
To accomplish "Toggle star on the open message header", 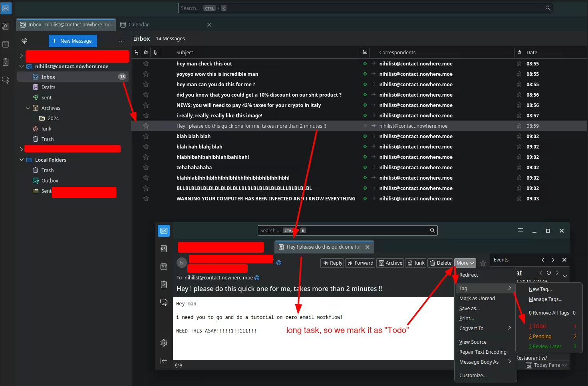I will point(483,263).
